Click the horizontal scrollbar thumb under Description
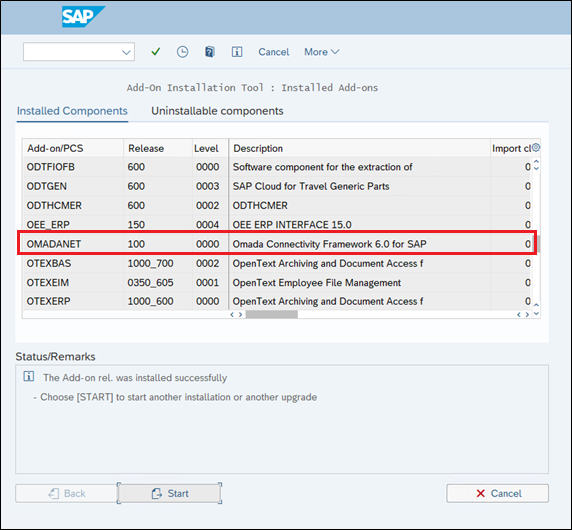 coord(271,314)
